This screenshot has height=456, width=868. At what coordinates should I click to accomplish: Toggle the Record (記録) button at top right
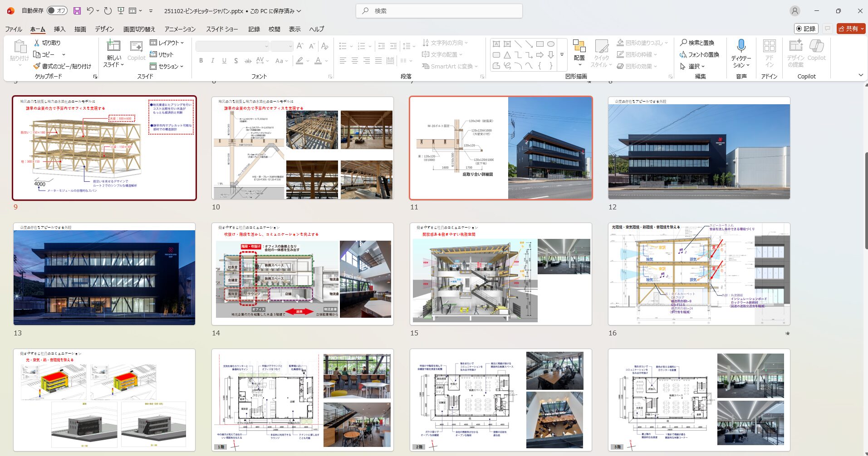(806, 29)
